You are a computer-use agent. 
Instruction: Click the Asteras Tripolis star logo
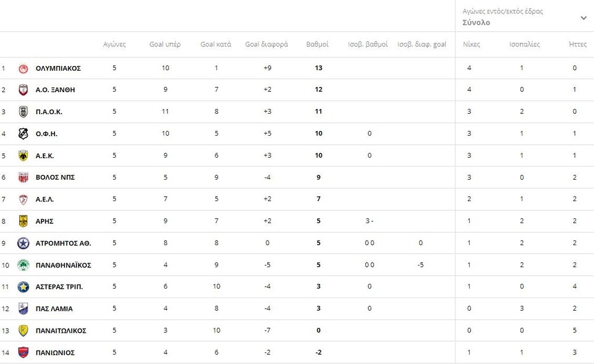pos(23,287)
